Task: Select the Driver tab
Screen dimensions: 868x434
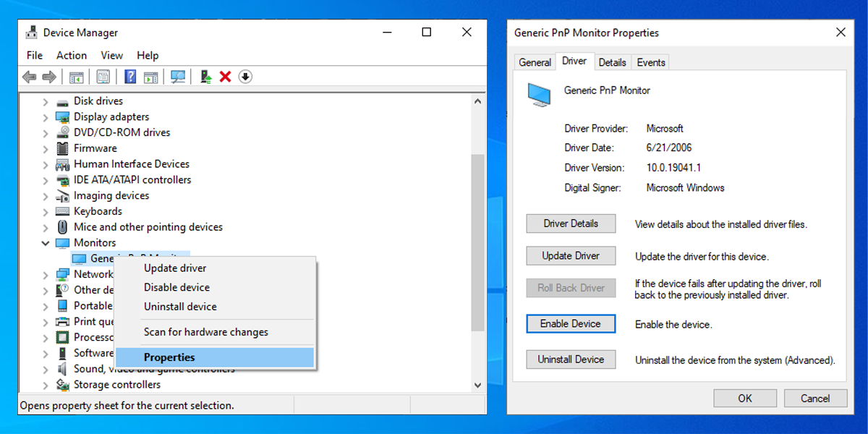Action: 574,61
